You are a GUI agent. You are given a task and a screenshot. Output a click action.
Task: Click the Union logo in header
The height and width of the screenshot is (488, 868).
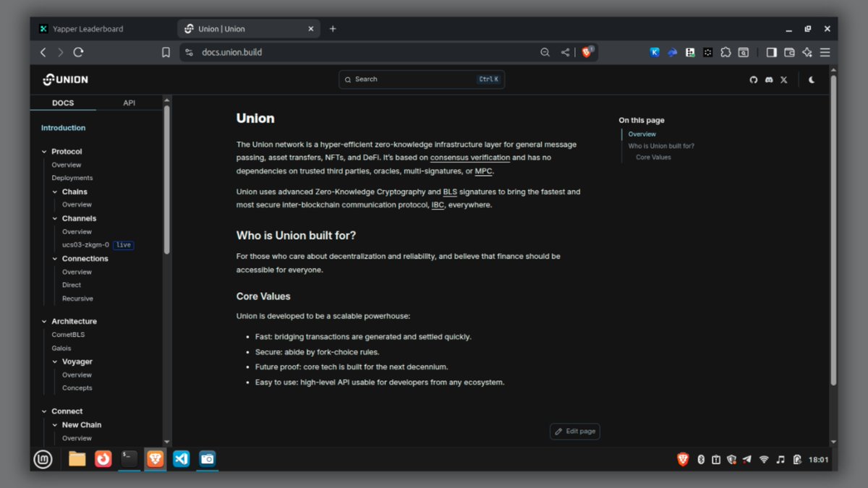point(65,80)
